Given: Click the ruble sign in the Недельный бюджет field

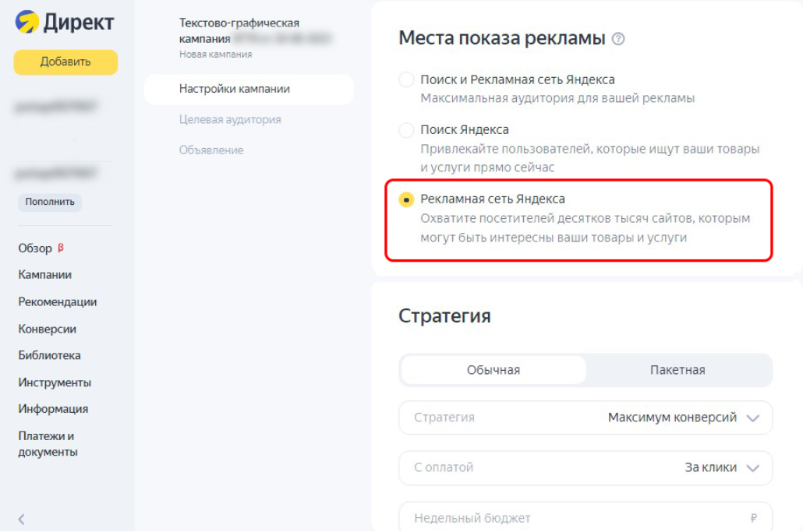Looking at the screenshot, I should pyautogui.click(x=753, y=518).
